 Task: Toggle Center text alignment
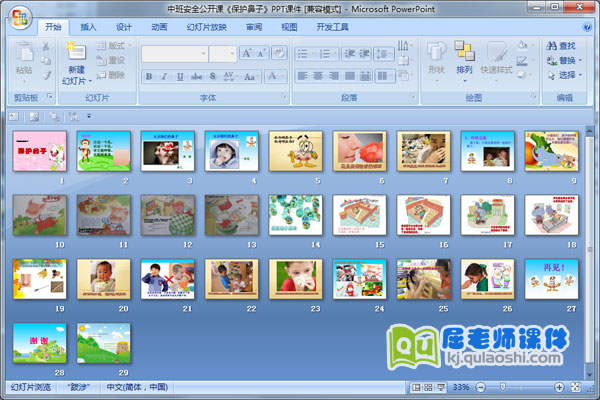click(318, 76)
